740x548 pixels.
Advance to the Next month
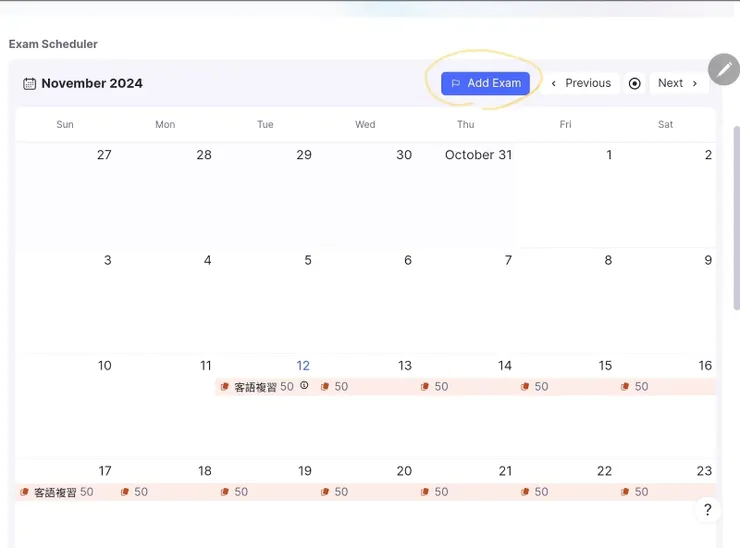pyautogui.click(x=678, y=83)
